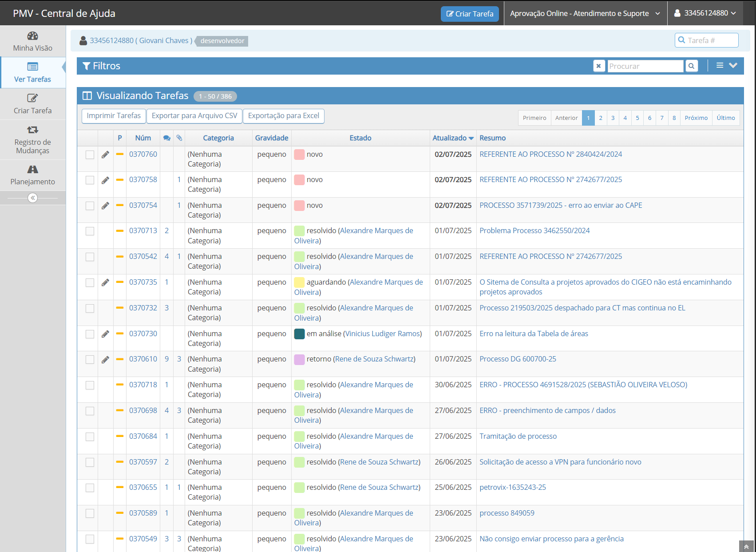This screenshot has height=552, width=756.
Task: Open Minha Visão dashboard icon
Action: (32, 36)
